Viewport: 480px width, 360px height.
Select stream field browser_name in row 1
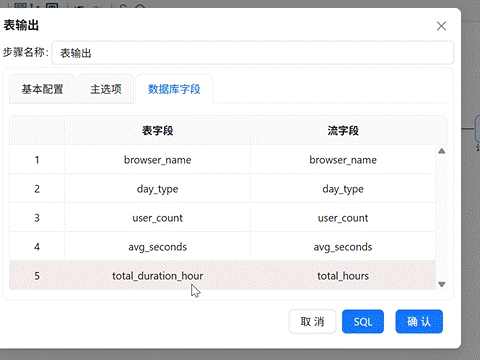(x=343, y=160)
